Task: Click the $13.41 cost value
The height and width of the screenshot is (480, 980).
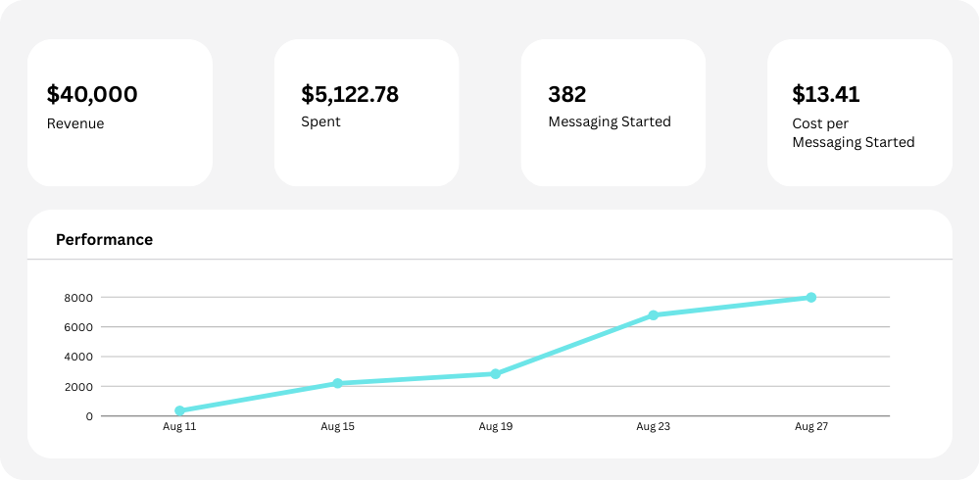Action: point(825,95)
